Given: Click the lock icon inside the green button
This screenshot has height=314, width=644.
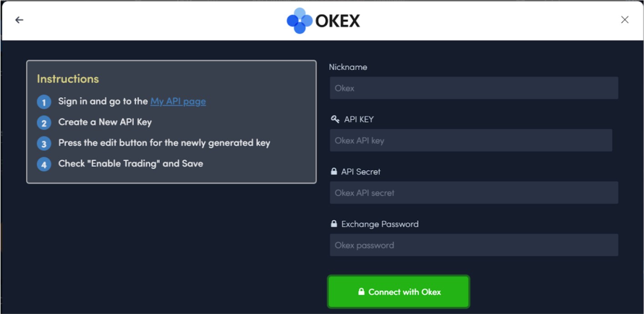Looking at the screenshot, I should [362, 292].
